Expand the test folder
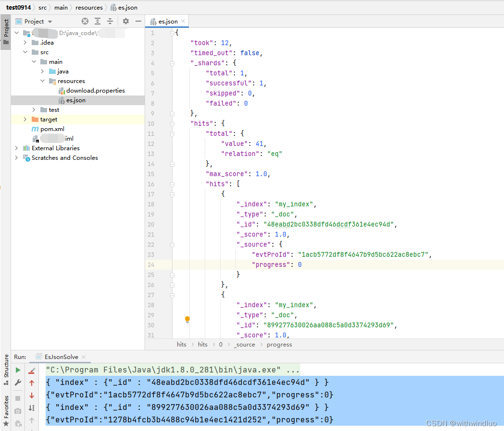504x431 pixels. [x=34, y=110]
